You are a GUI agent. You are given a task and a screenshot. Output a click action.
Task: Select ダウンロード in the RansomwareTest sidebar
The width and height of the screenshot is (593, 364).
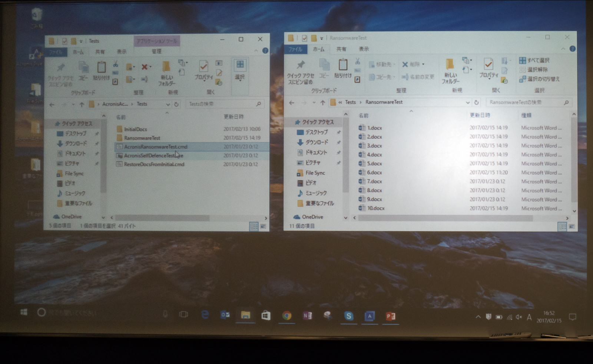click(317, 142)
